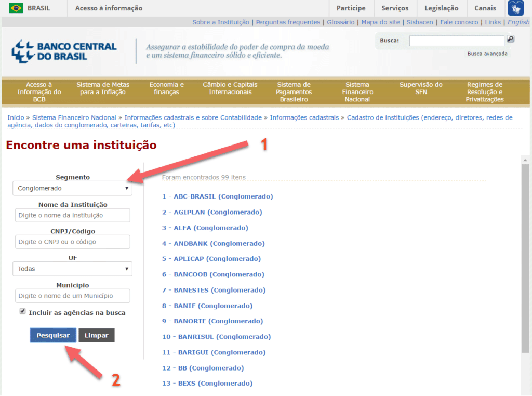
Task: Open Busca avançada link
Action: coord(487,54)
